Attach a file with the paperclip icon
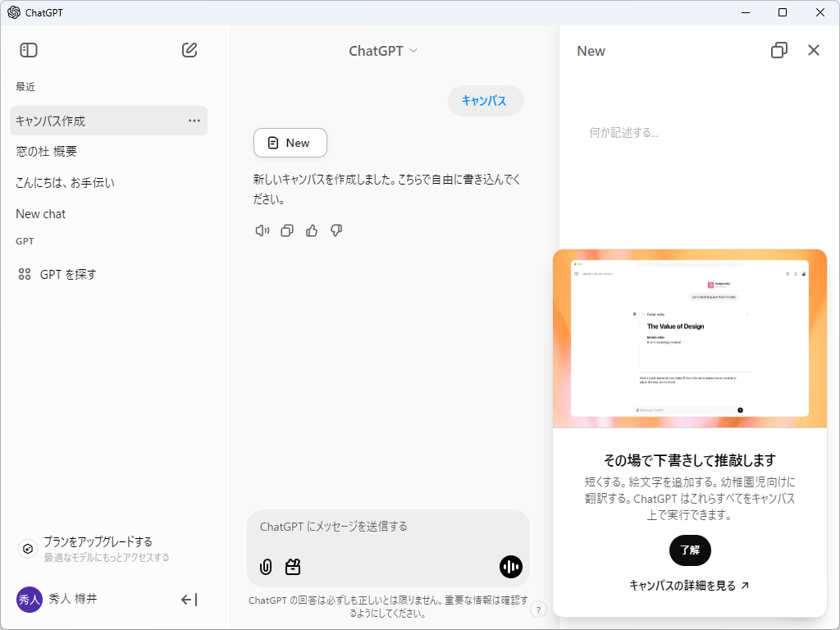The height and width of the screenshot is (630, 840). coord(264,567)
